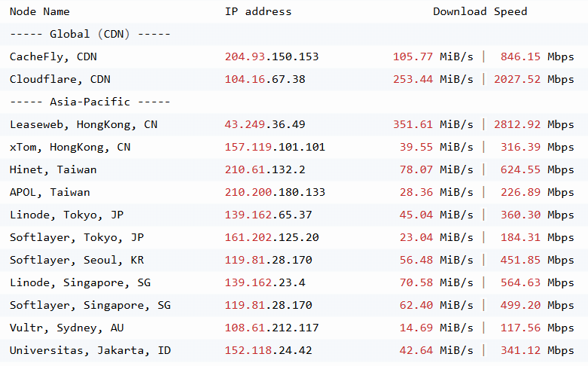
Task: Click the Softlayer, Tokyo, JP node name
Action: point(77,238)
